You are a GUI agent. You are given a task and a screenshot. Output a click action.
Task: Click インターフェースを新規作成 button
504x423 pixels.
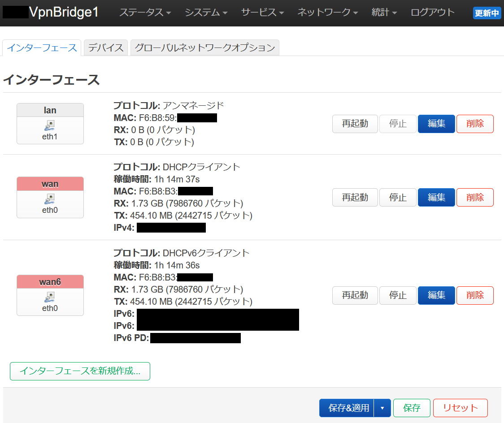(80, 371)
